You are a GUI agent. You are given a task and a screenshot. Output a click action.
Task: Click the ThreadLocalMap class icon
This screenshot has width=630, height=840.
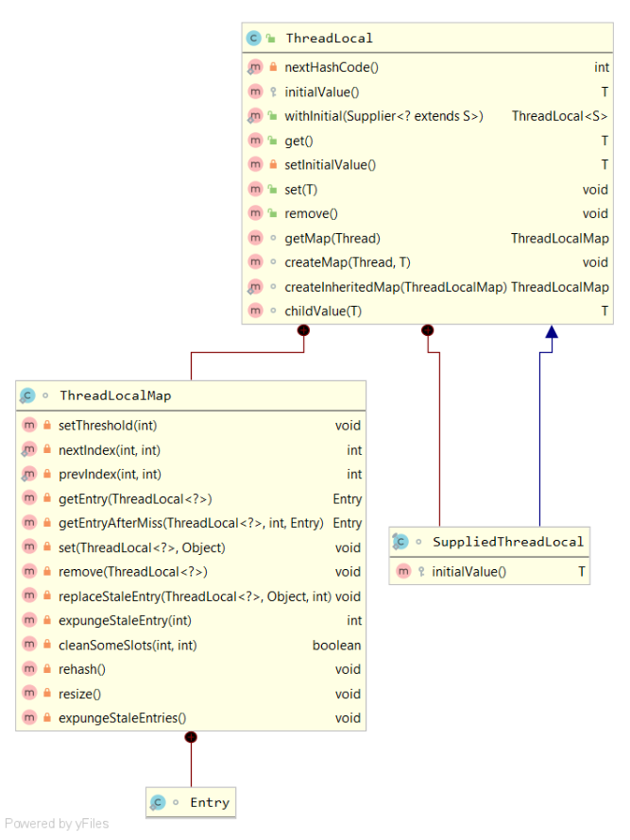[27, 395]
